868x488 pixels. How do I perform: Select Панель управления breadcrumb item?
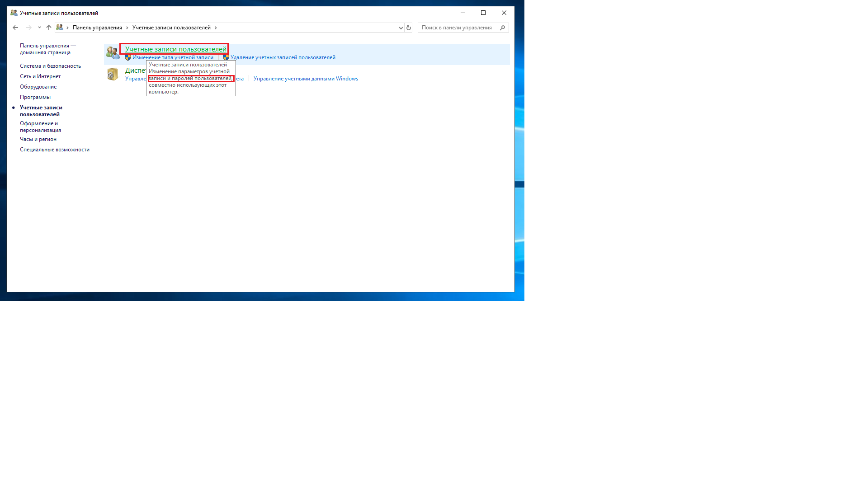pos(97,28)
